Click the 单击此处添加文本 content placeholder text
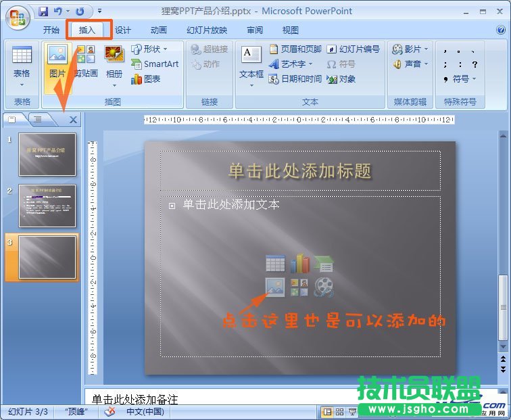The width and height of the screenshot is (511, 420). click(x=231, y=204)
